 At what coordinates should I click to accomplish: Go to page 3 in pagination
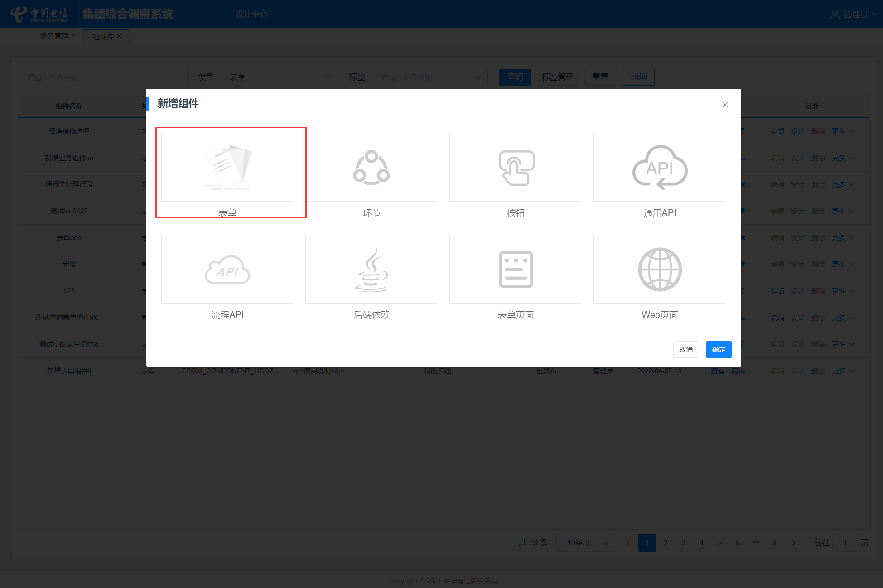(x=684, y=543)
